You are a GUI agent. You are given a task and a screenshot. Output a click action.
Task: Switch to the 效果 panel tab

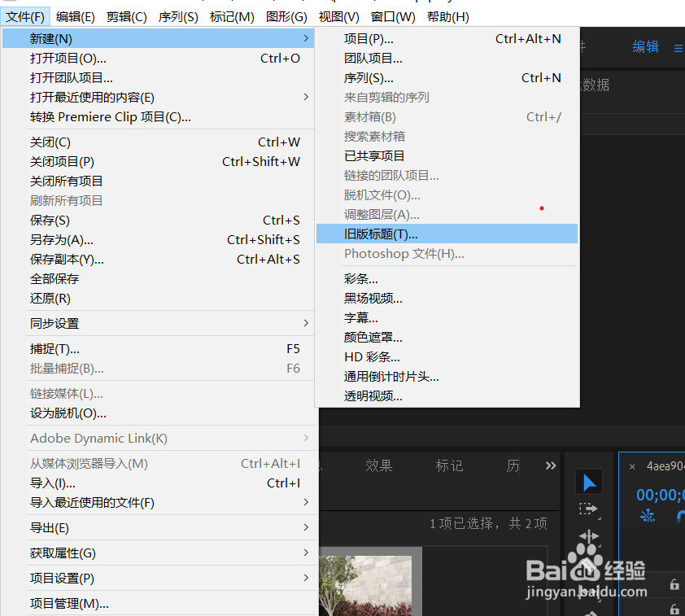(x=379, y=465)
